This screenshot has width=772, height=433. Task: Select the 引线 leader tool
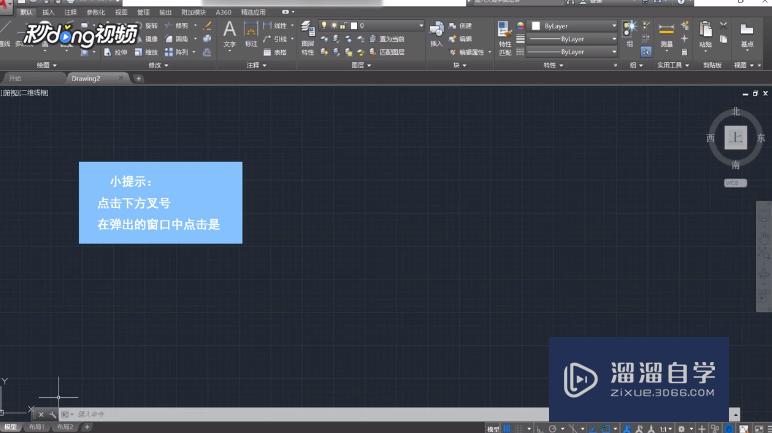click(x=275, y=38)
